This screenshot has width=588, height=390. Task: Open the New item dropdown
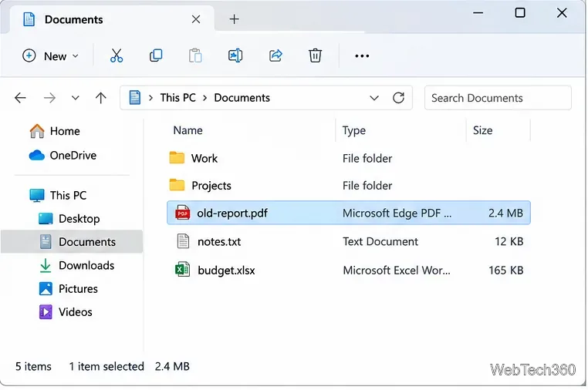pyautogui.click(x=51, y=55)
